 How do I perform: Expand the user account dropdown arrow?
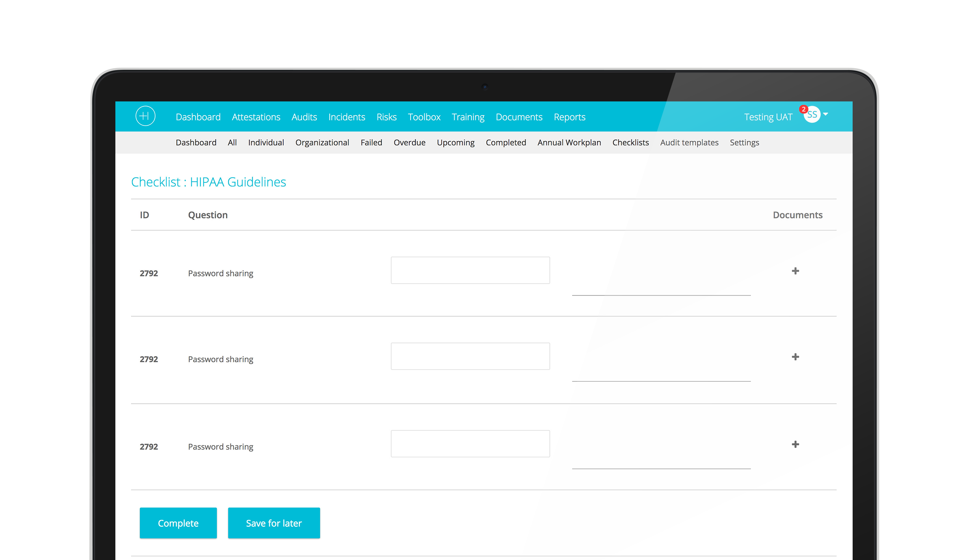pyautogui.click(x=826, y=114)
